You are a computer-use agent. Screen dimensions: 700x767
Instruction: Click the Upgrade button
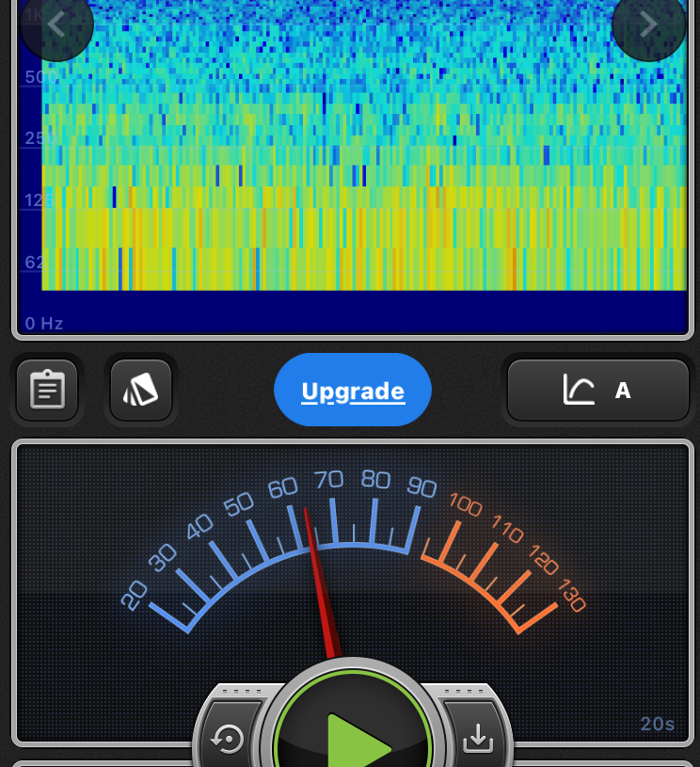click(x=353, y=391)
